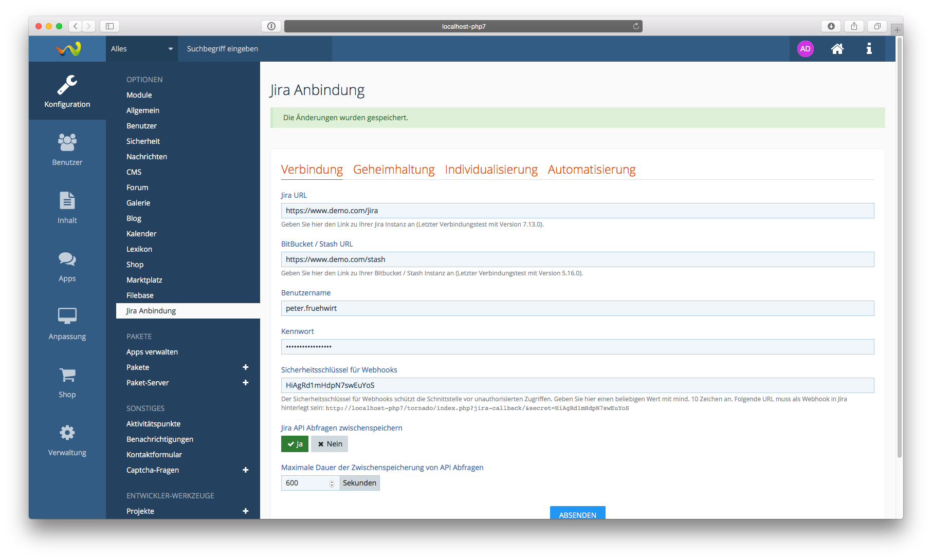
Task: Open the Benutzer users icon section
Action: (x=67, y=149)
